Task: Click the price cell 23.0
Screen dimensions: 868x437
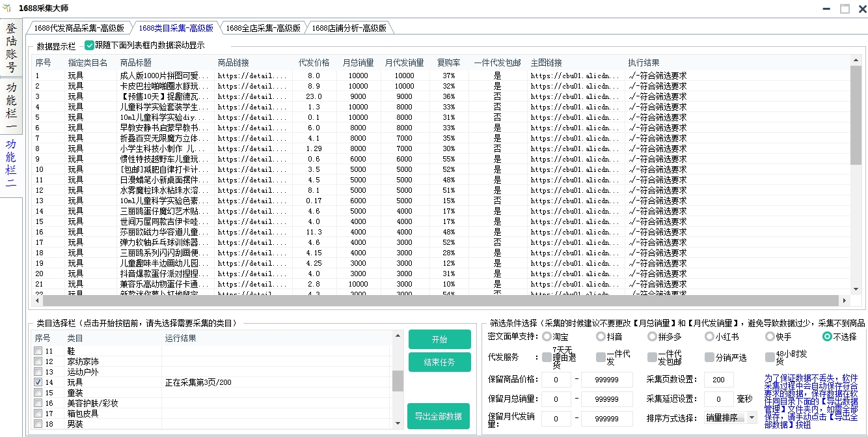Action: (x=314, y=96)
